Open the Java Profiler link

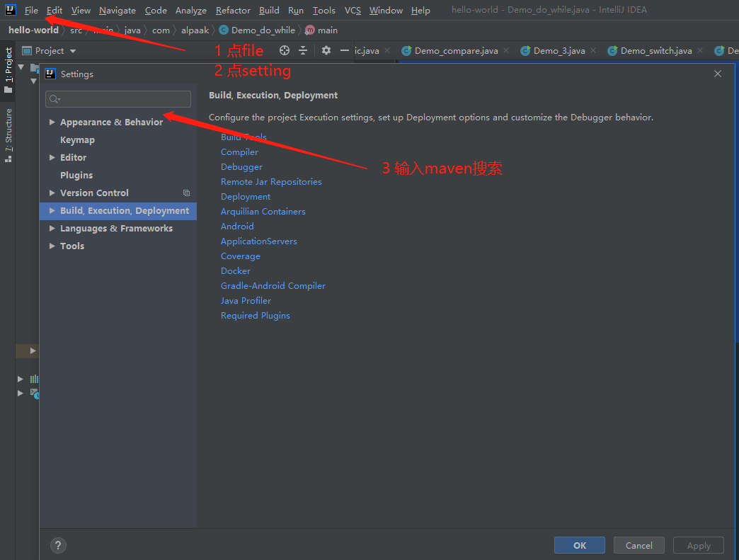[x=246, y=300]
